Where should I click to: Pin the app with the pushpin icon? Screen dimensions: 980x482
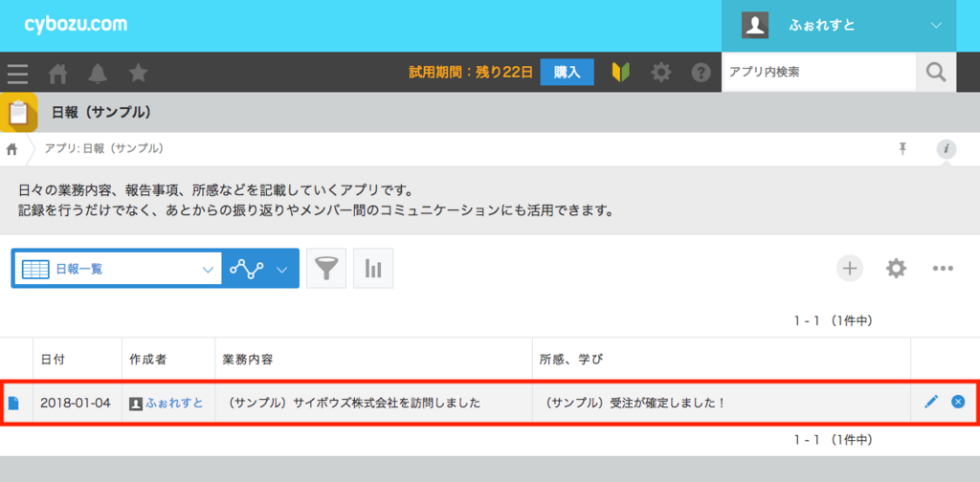pos(902,148)
